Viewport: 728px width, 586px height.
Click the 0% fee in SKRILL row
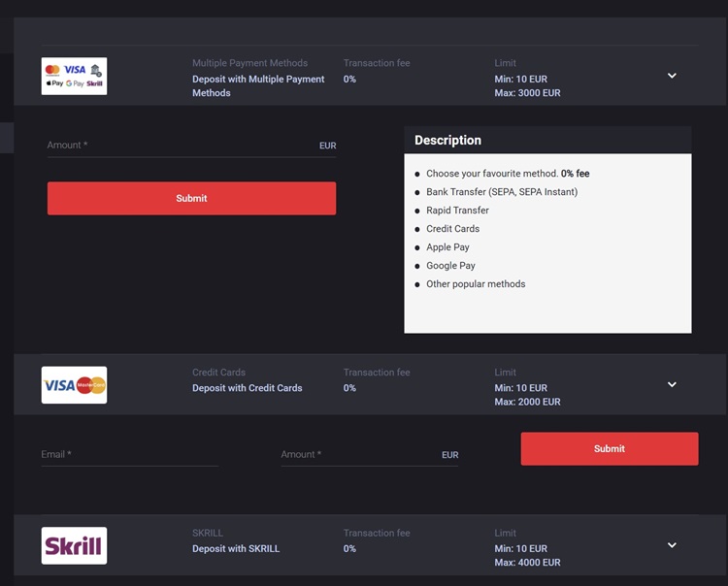(x=349, y=548)
